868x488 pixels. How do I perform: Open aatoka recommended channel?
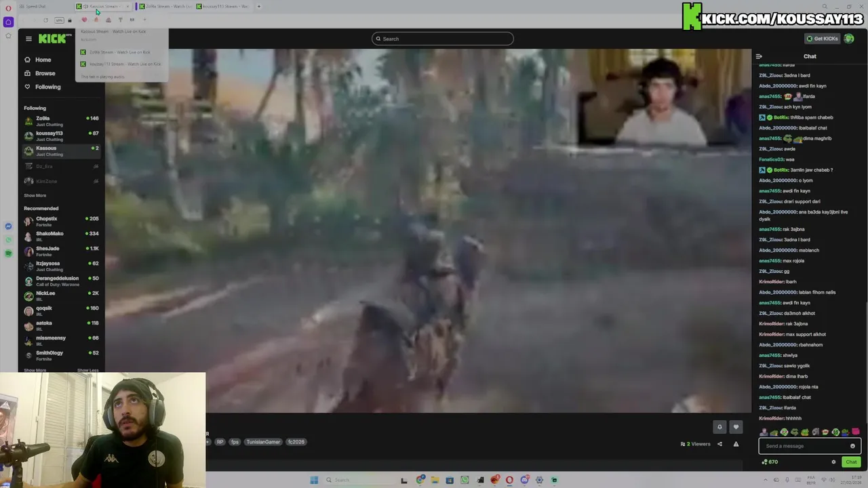pyautogui.click(x=61, y=325)
